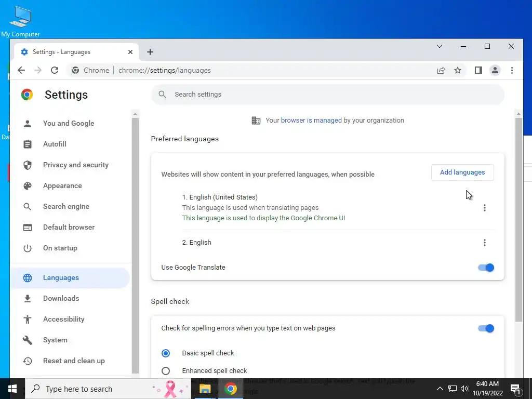
Task: Click the You and Google person icon
Action: pos(28,124)
